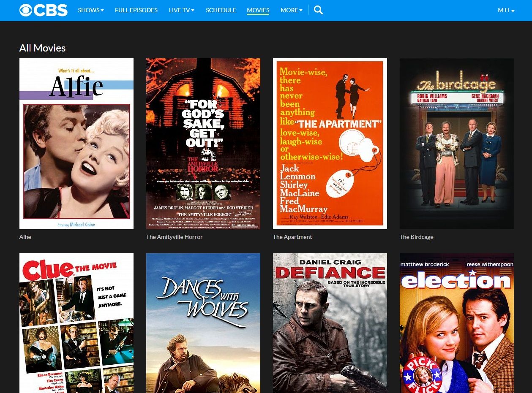Image resolution: width=532 pixels, height=393 pixels.
Task: Open The Birdcage movie poster
Action: tap(457, 144)
